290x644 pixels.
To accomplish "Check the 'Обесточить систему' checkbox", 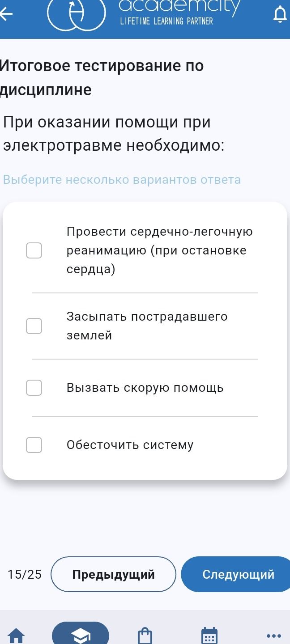I will click(34, 445).
